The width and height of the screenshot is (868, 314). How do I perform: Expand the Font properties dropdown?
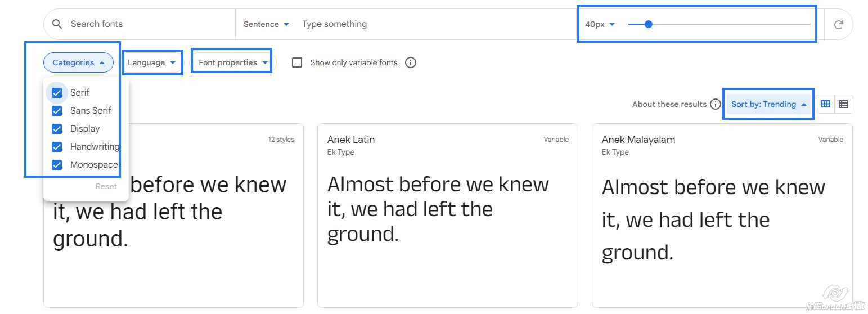point(233,62)
